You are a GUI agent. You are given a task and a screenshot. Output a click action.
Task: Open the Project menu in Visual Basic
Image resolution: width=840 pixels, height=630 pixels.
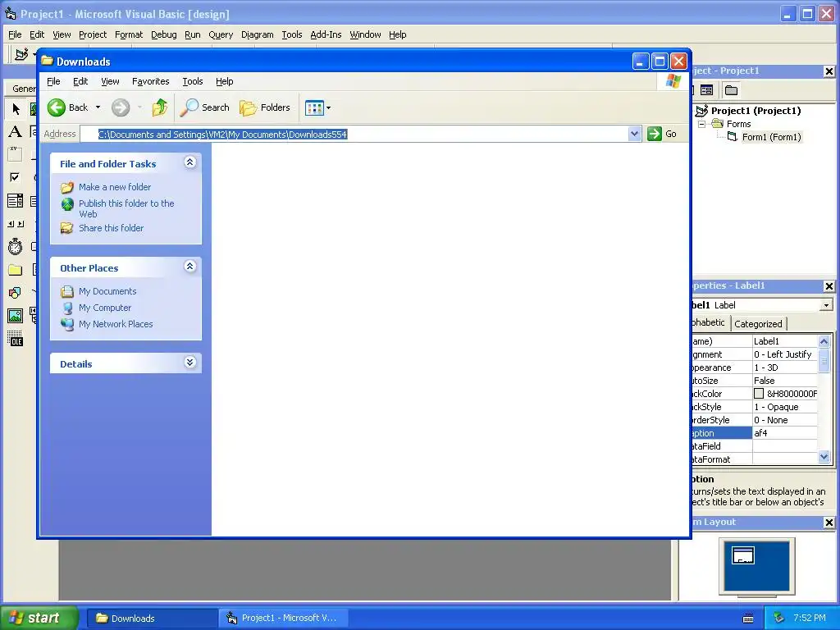[x=93, y=34]
